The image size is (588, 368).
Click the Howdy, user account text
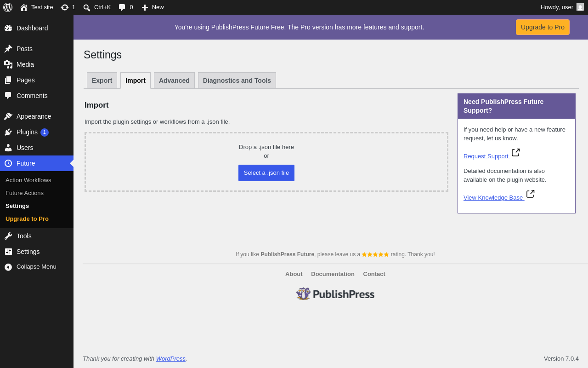(x=557, y=7)
